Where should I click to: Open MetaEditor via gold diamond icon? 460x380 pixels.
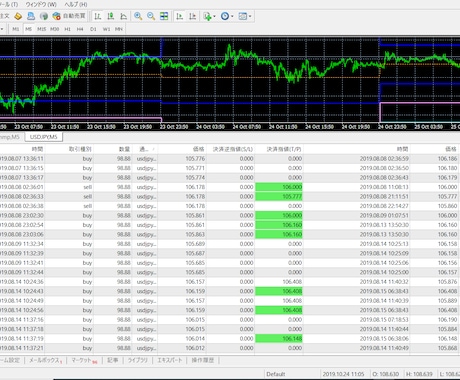18,16
